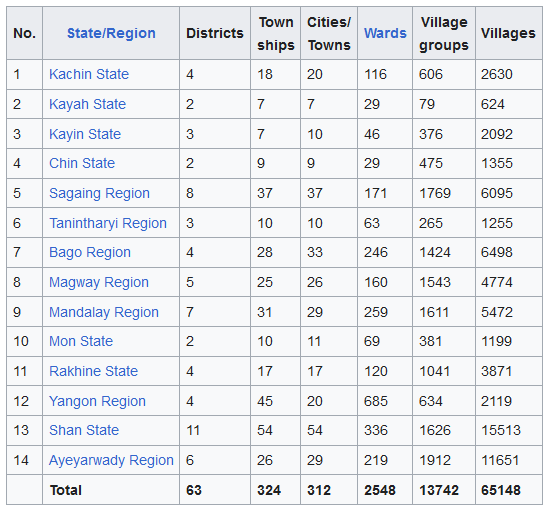546x508 pixels.
Task: Open the Shan State link
Action: tap(84, 430)
